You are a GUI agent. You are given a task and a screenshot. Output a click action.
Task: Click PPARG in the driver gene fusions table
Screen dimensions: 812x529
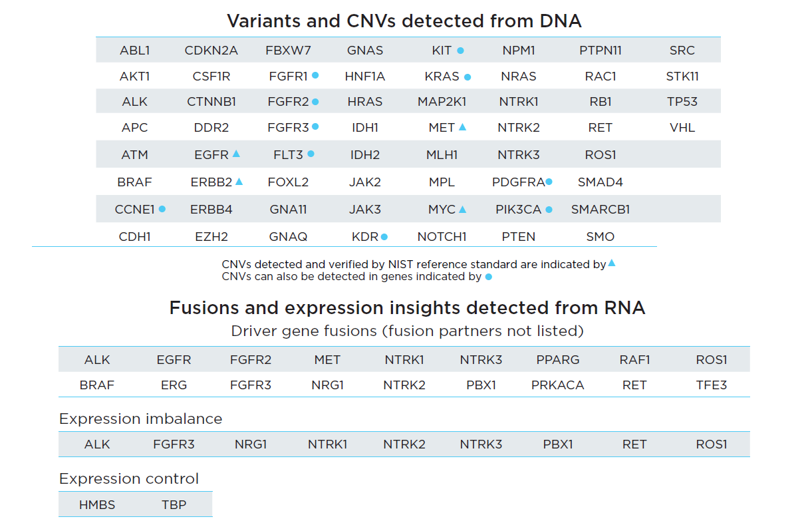[558, 360]
